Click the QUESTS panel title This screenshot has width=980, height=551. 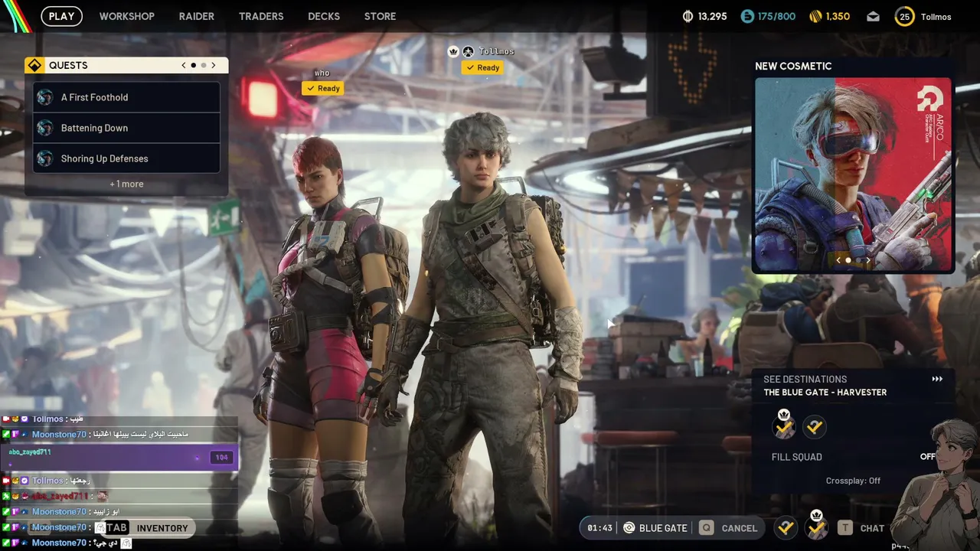click(68, 65)
